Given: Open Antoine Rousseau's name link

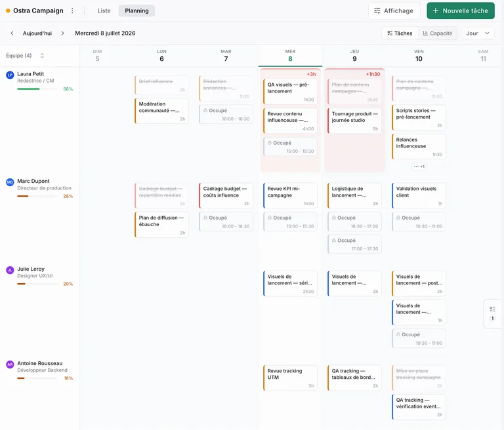Looking at the screenshot, I should pos(40,363).
